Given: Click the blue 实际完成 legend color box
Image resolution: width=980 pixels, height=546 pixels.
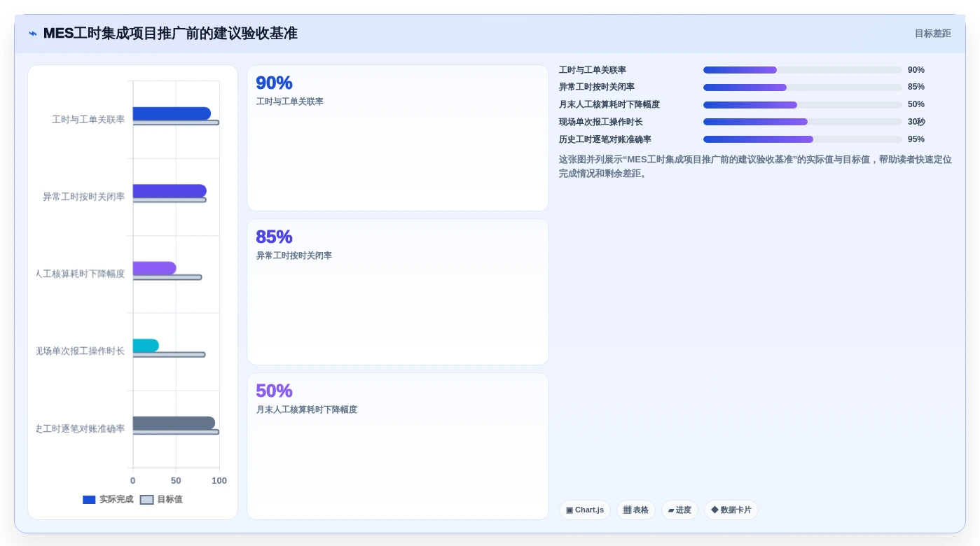Looking at the screenshot, I should tap(89, 500).
